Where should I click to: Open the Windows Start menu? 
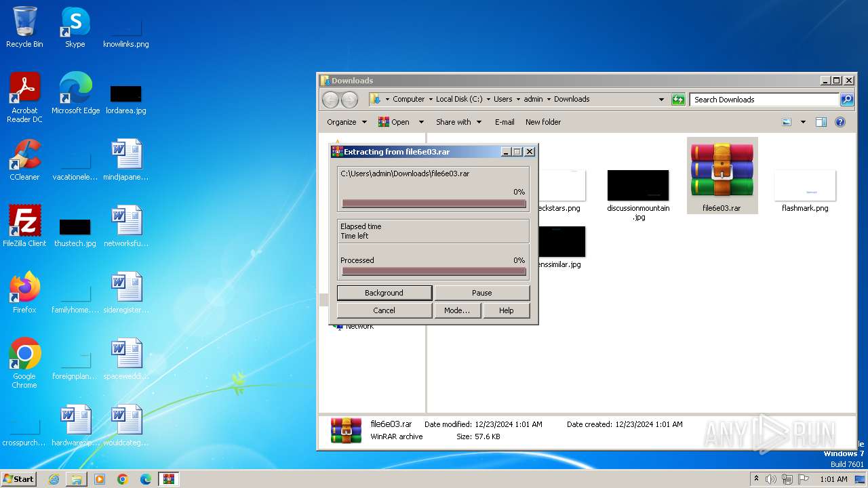coord(19,479)
